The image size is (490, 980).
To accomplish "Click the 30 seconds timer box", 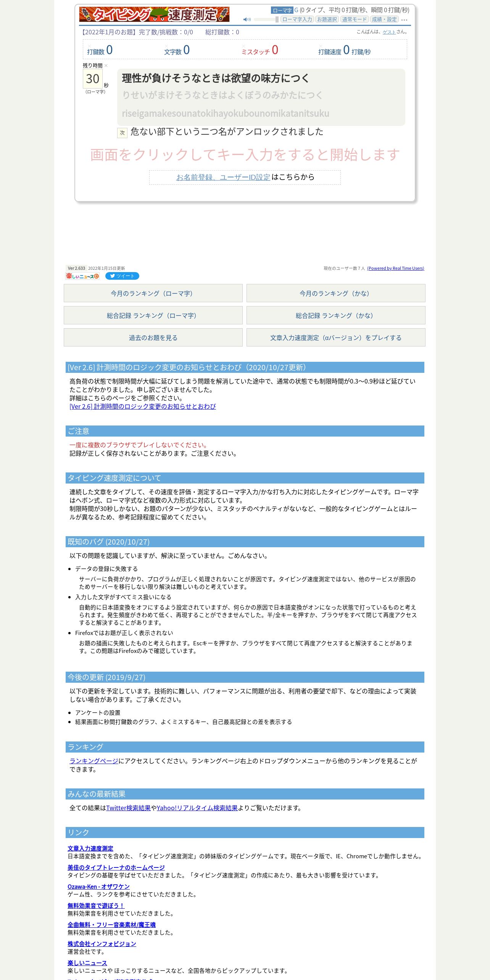I will pyautogui.click(x=93, y=79).
